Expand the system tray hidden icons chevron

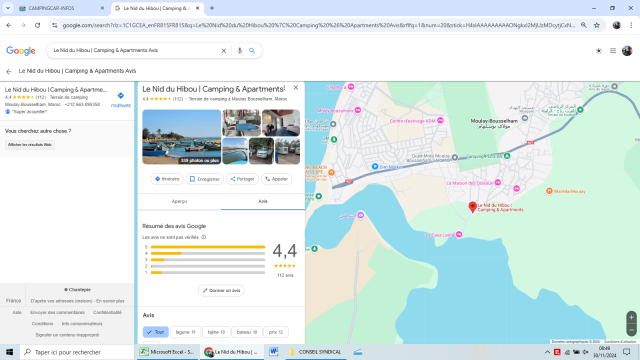click(x=547, y=352)
